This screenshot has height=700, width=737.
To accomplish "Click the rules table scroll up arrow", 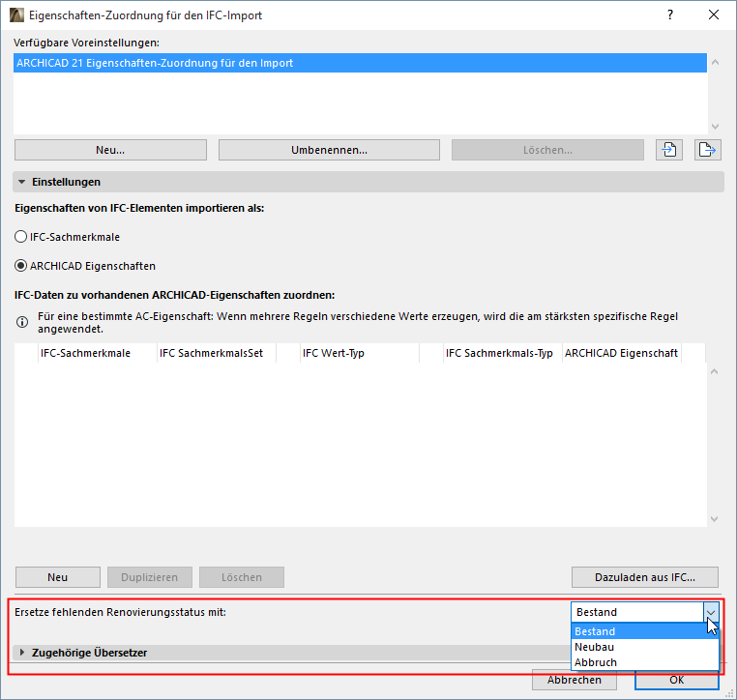I will click(715, 371).
